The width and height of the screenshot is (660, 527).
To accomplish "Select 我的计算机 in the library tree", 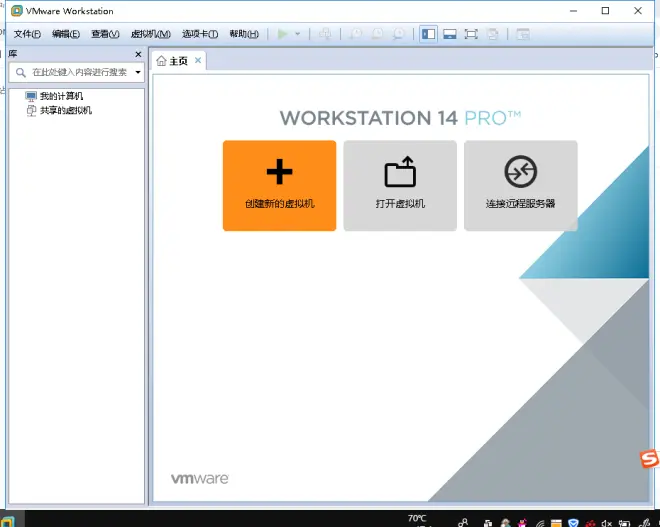I will [61, 96].
